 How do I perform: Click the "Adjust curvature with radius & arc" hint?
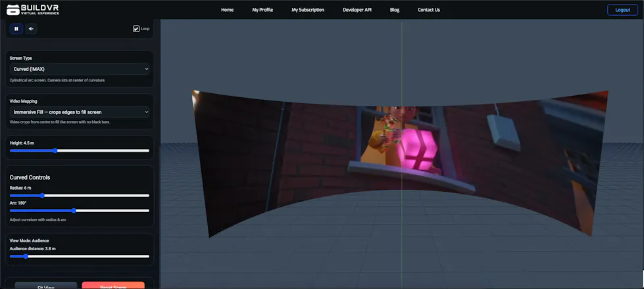tap(38, 220)
